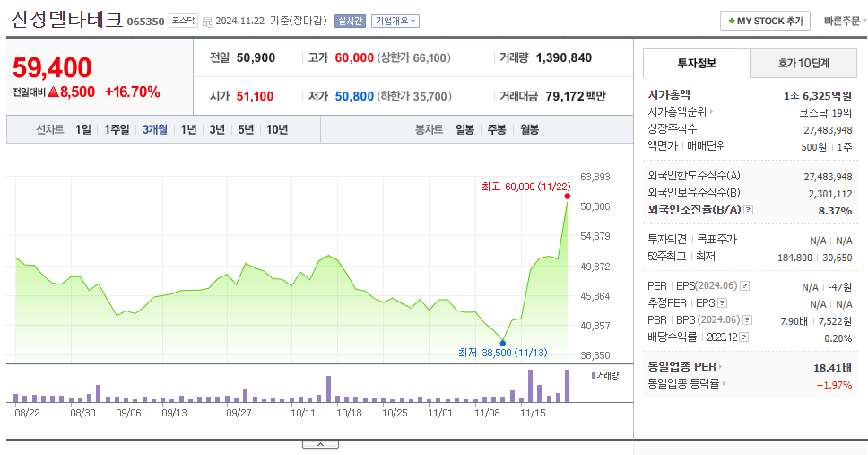Click the 10/11 date on the chart axis
The image size is (868, 455).
point(303,413)
